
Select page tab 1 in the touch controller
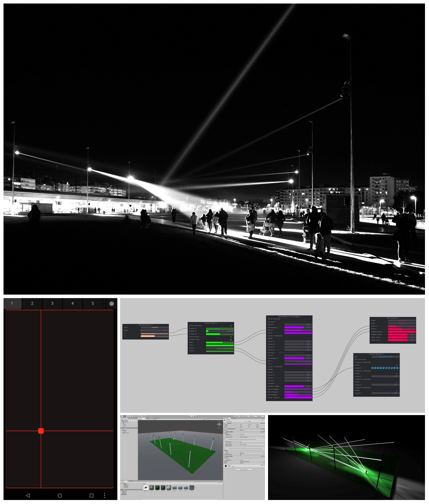pos(12,303)
